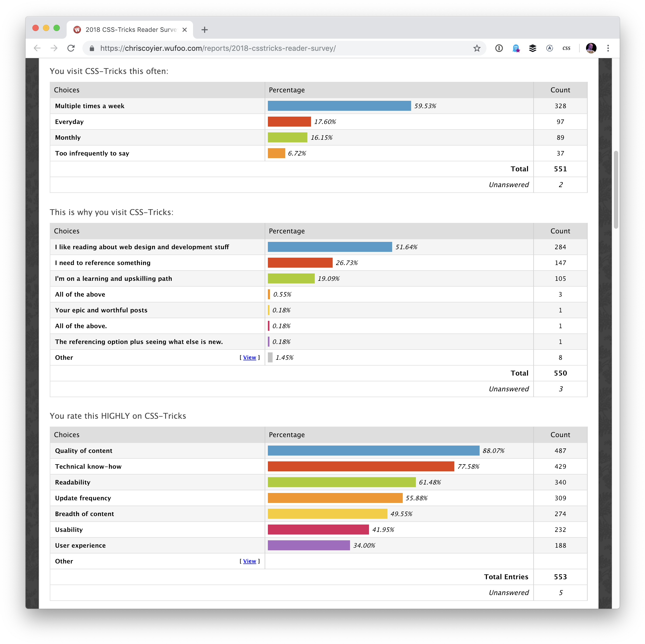This screenshot has width=645, height=644.
Task: Open a new browser tab
Action: point(205,30)
